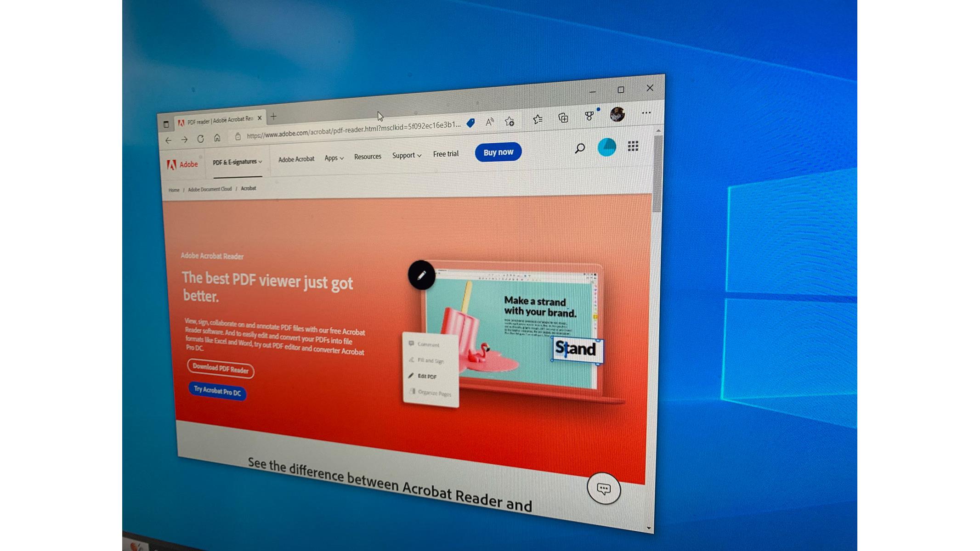Click Try Acrobat Pro DC button
This screenshot has height=551, width=980.
(x=217, y=392)
